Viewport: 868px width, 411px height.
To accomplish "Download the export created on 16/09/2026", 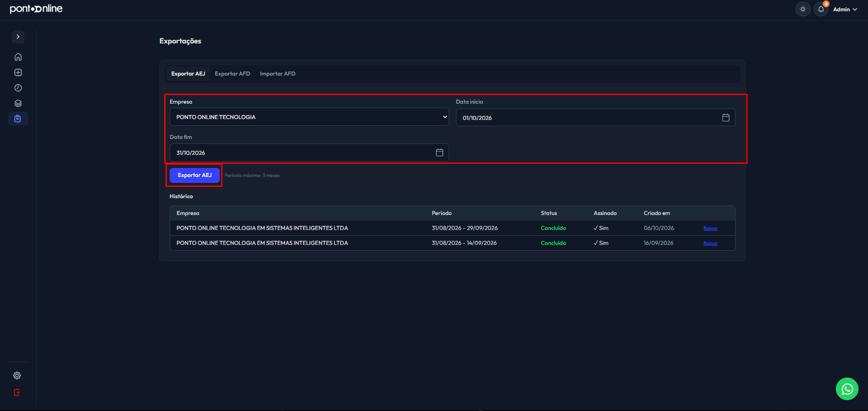I will [711, 243].
